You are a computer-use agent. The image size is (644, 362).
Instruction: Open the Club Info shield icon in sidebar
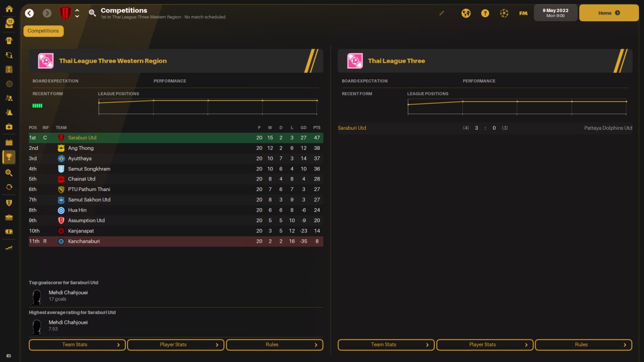pyautogui.click(x=9, y=203)
